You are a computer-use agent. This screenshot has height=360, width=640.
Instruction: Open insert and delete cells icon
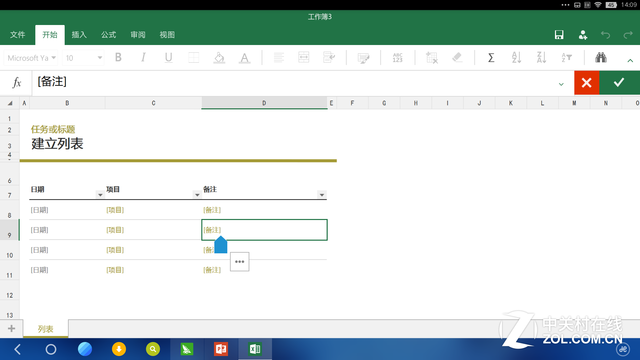coord(432,58)
